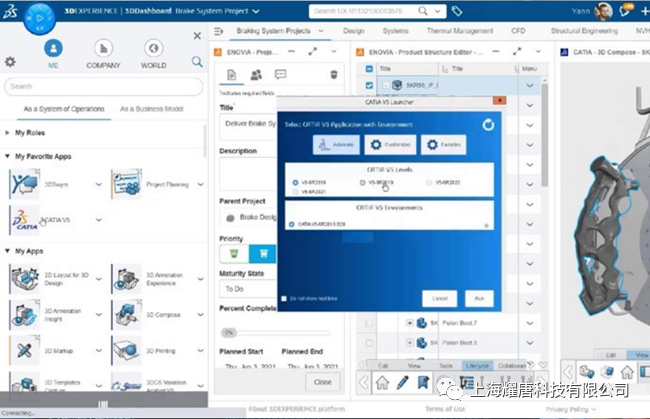Click the refresh icon in CATIA V5 Launcher
The width and height of the screenshot is (650, 419).
(x=488, y=124)
